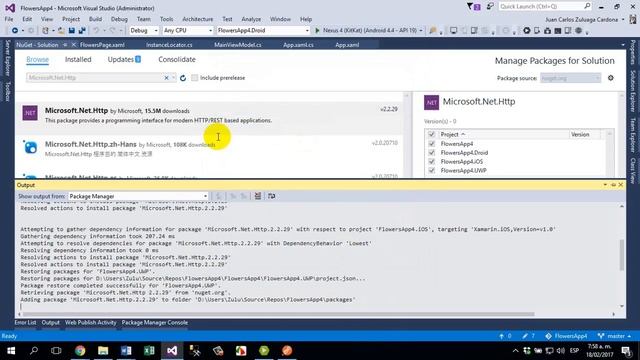Click the Save All toolbar icon
The width and height of the screenshot is (640, 360).
pos(82,31)
